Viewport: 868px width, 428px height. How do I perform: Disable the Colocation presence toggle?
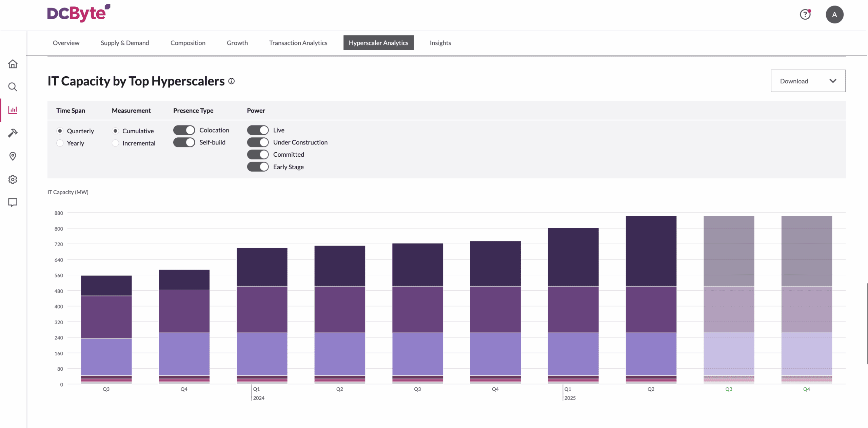tap(184, 130)
